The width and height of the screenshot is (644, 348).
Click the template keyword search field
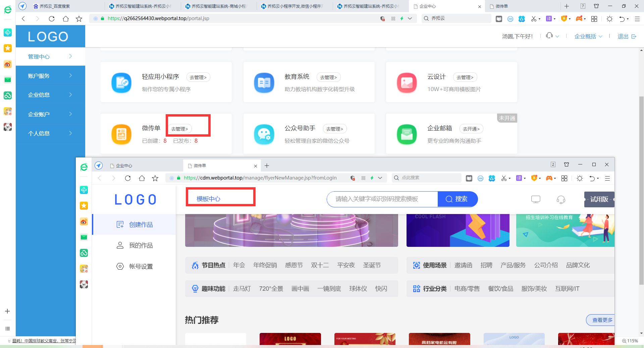382,199
